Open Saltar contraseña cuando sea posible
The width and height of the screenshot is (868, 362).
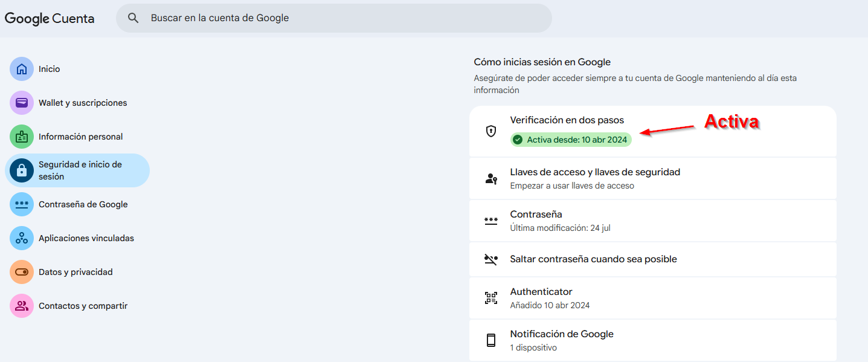pos(653,259)
